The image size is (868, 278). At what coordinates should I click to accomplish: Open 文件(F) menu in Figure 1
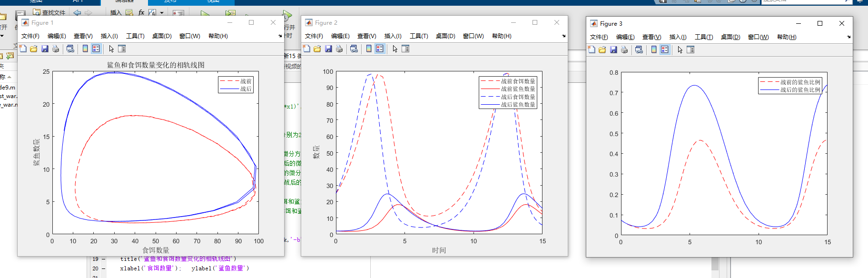tap(30, 36)
